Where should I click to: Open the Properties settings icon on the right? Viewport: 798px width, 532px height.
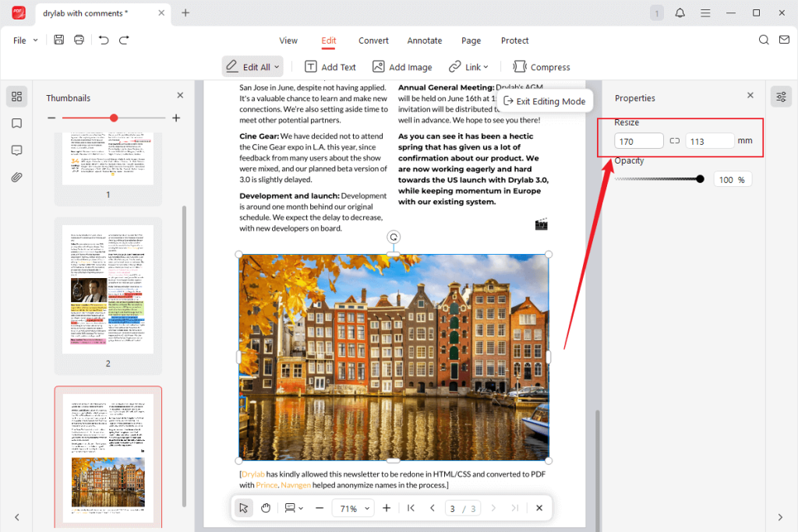point(781,97)
